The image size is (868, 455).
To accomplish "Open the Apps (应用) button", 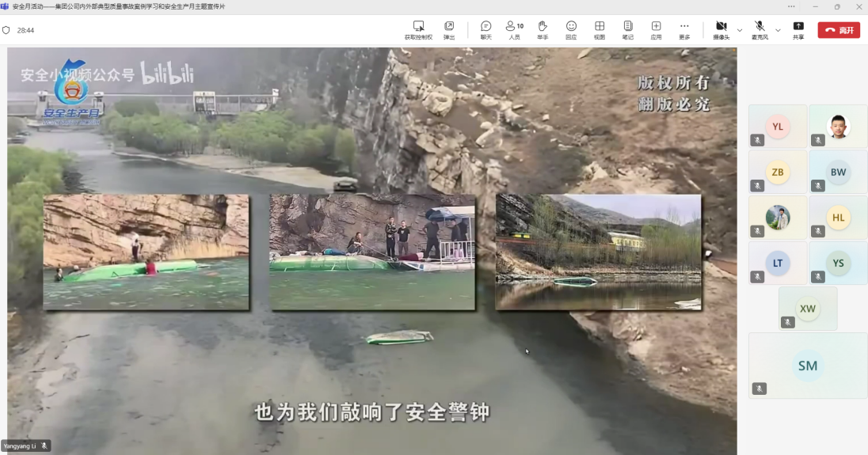I will point(656,27).
